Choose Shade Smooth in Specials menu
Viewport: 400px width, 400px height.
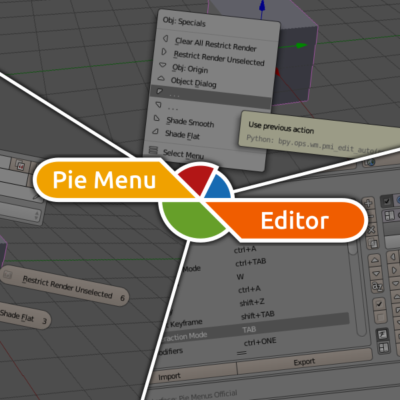pos(190,122)
